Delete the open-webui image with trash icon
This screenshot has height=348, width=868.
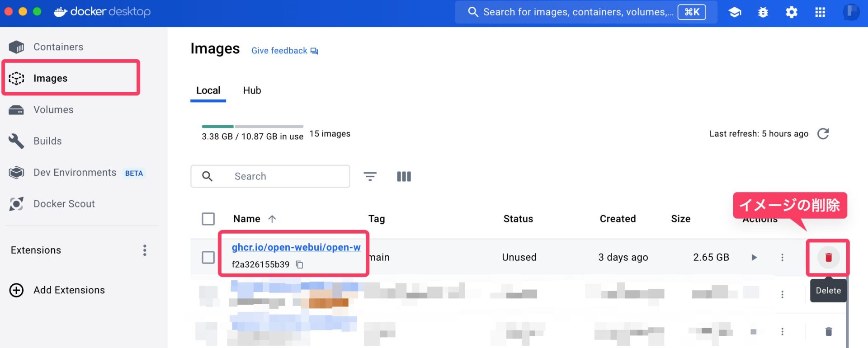point(828,257)
